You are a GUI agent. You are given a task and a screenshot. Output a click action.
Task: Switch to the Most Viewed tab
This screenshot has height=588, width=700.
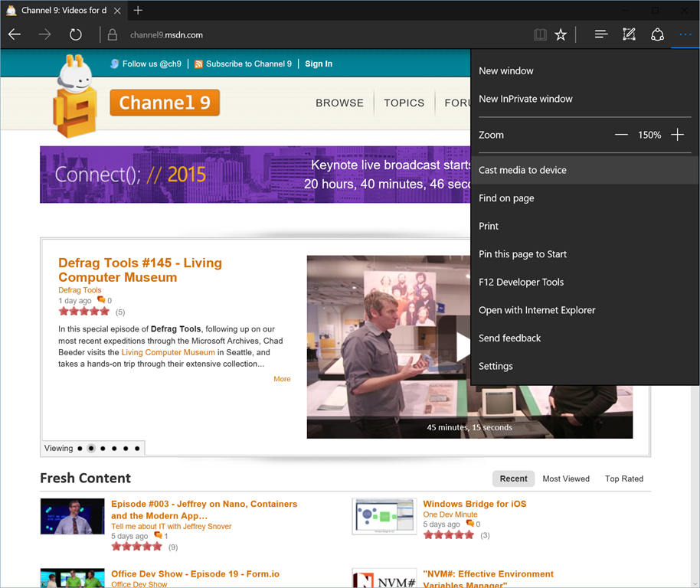[566, 479]
